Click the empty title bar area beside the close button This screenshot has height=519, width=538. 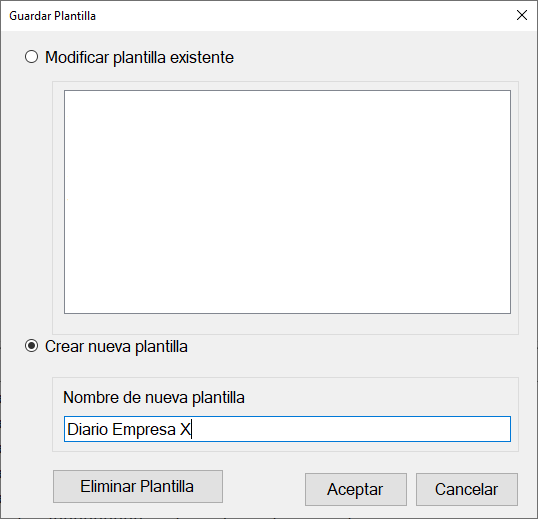click(302, 16)
